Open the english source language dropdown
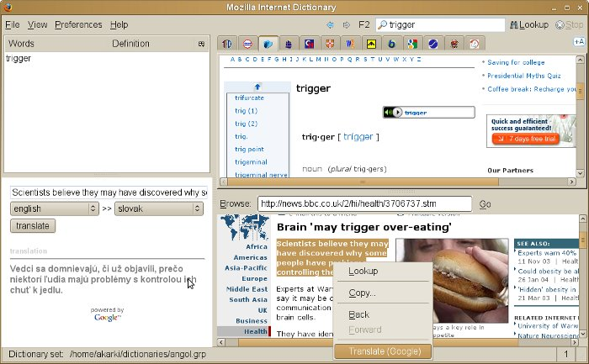The height and width of the screenshot is (364, 589). point(55,208)
